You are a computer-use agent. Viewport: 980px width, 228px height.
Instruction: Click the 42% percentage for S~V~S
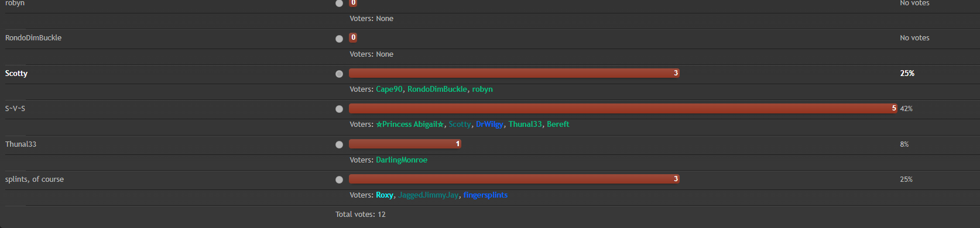906,109
